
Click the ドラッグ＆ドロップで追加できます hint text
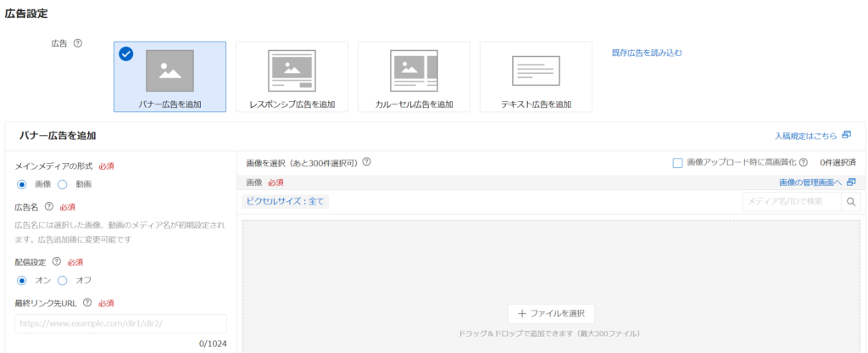tap(549, 333)
